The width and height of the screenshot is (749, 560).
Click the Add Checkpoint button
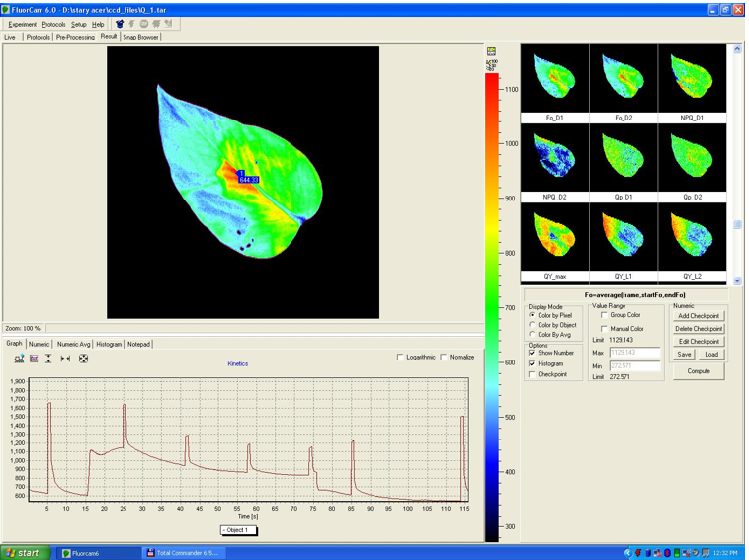coord(698,316)
